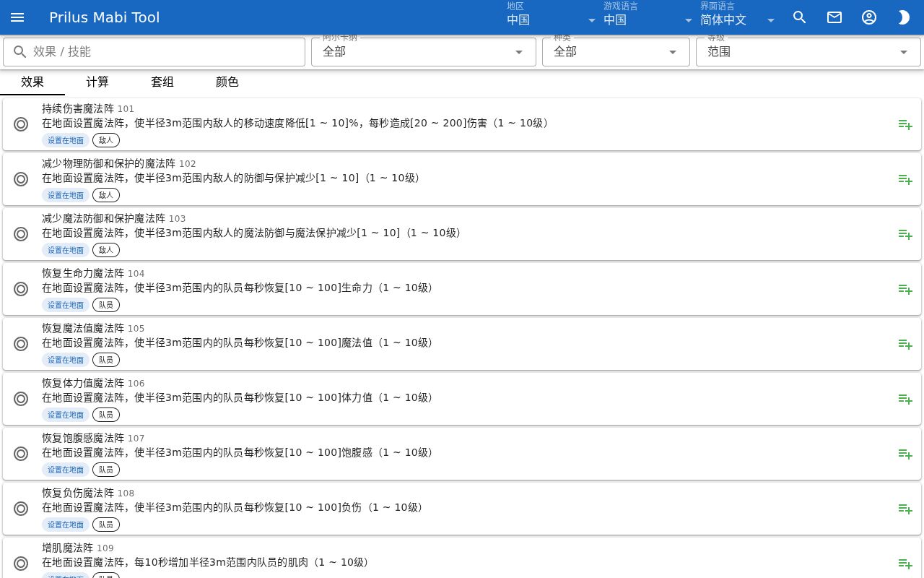
Task: Expand the 阿尔卡纳 filter dropdown
Action: click(424, 52)
